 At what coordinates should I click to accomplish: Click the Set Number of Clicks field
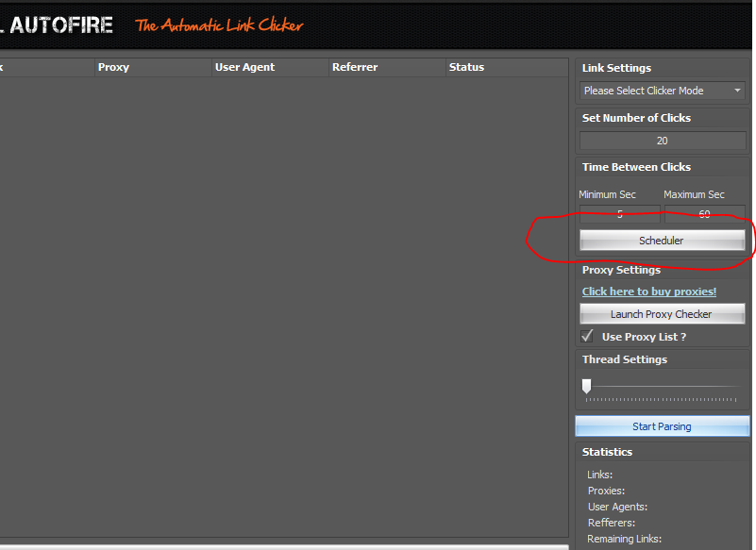pyautogui.click(x=662, y=141)
